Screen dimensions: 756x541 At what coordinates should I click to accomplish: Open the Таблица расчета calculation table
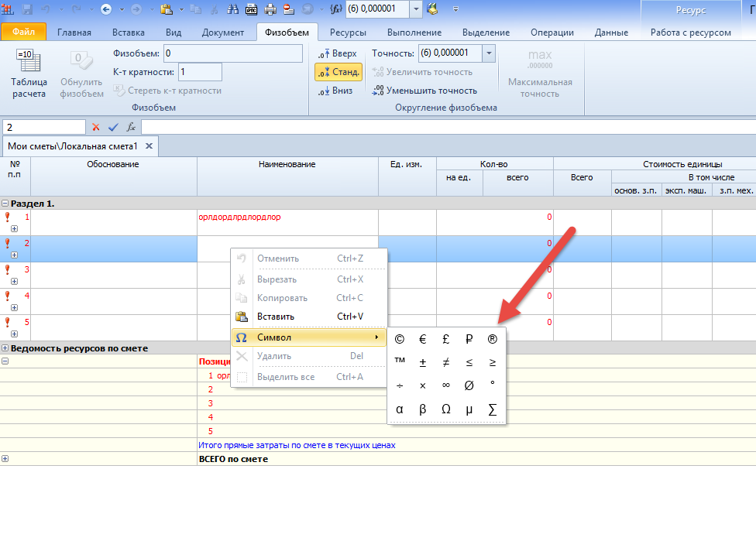point(29,74)
